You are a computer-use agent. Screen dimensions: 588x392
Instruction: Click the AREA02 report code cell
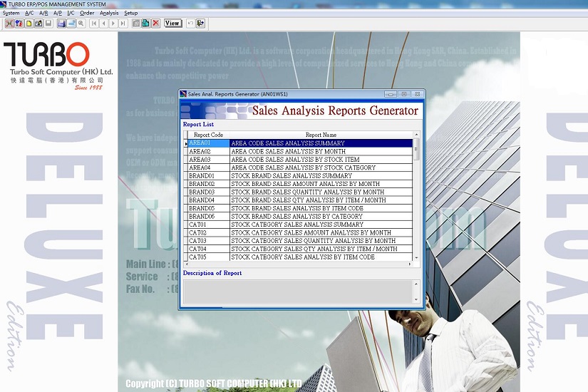[209, 151]
